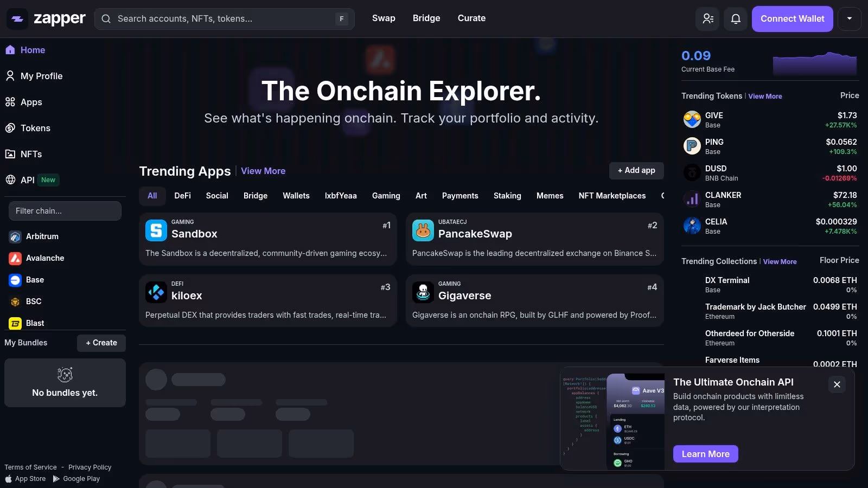
Task: Click View More next to Trending Collections
Action: tap(780, 262)
